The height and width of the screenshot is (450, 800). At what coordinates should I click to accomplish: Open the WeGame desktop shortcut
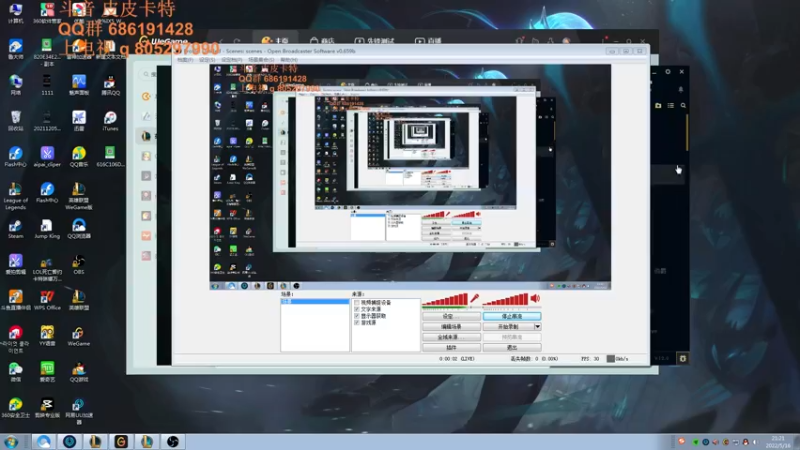[x=78, y=336]
